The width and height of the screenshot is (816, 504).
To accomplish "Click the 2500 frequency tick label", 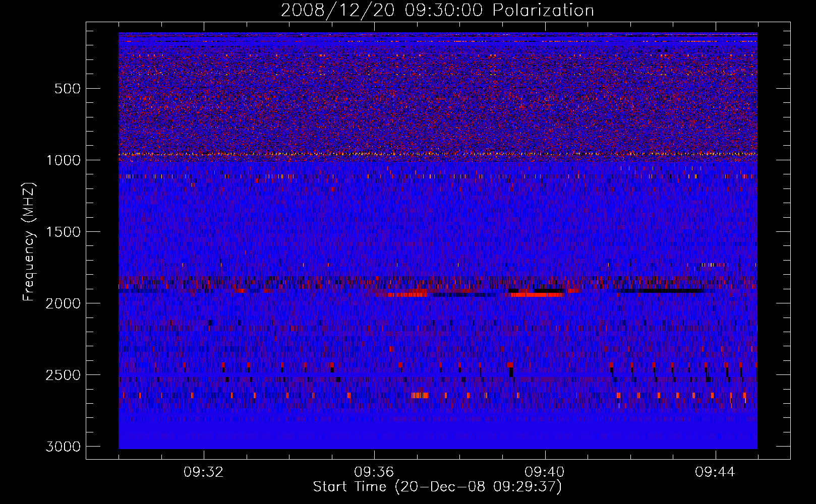I will click(63, 375).
